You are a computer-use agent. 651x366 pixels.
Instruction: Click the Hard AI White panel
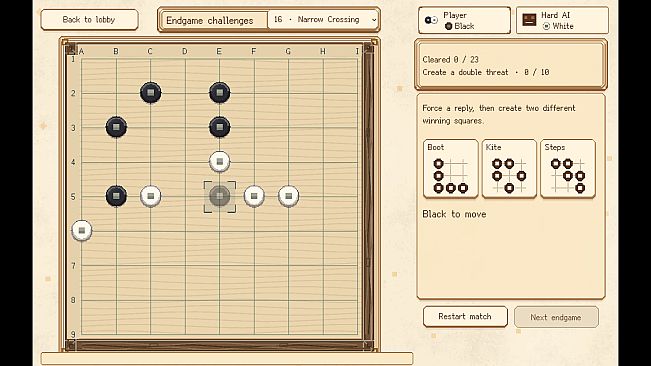pyautogui.click(x=562, y=20)
